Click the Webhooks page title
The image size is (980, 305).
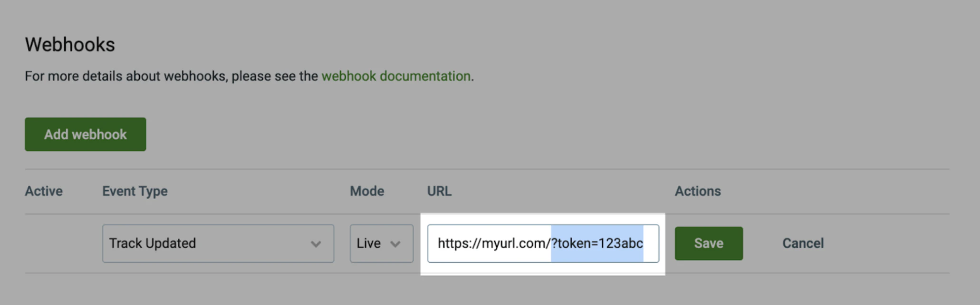coord(70,44)
